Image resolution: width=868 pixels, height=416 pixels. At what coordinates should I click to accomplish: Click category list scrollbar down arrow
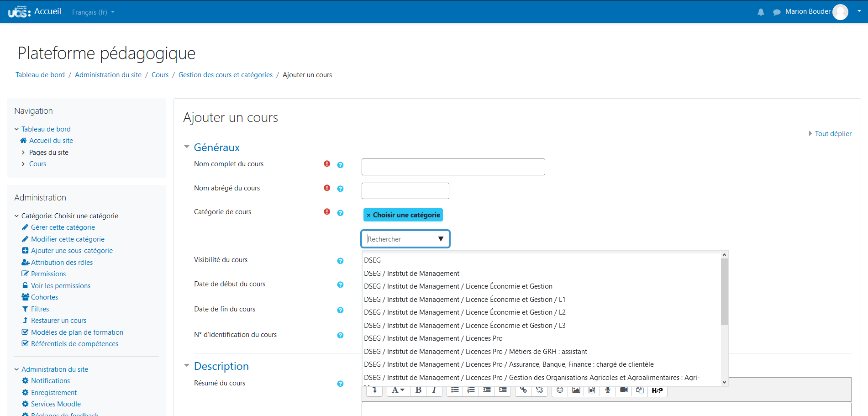click(x=725, y=382)
